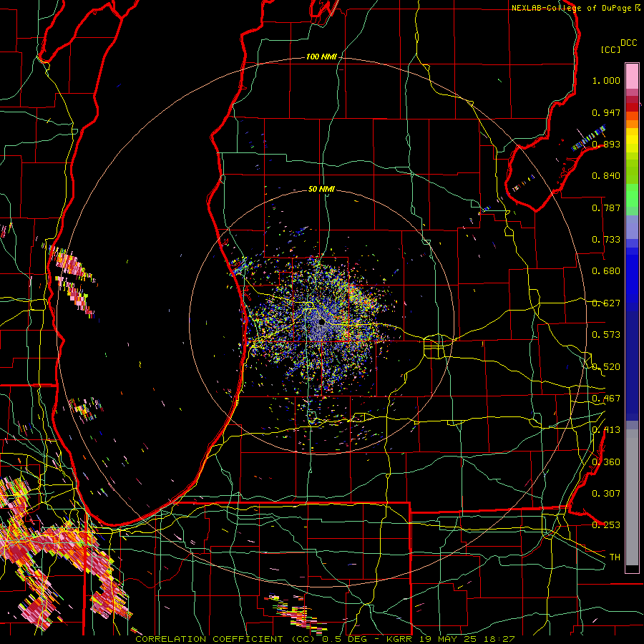
Task: Click the 0.360 color scale value
Action: [606, 462]
